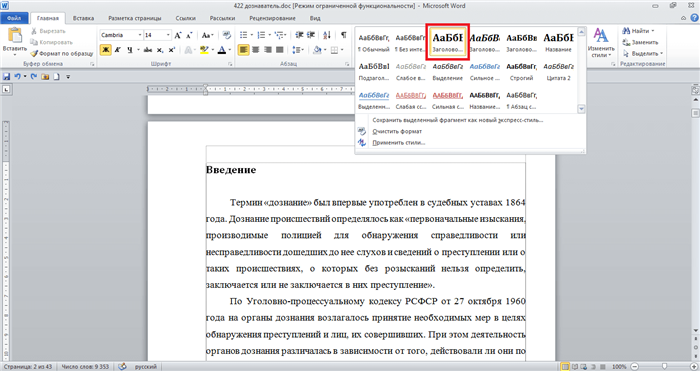700x371 pixels.
Task: Toggle underline Ч formatting
Action: click(x=129, y=50)
